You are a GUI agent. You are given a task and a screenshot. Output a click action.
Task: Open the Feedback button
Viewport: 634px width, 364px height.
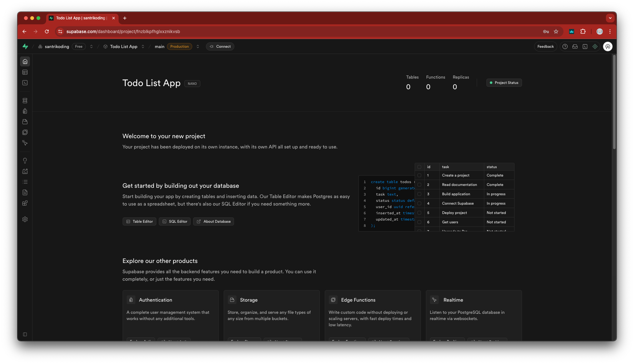(545, 46)
